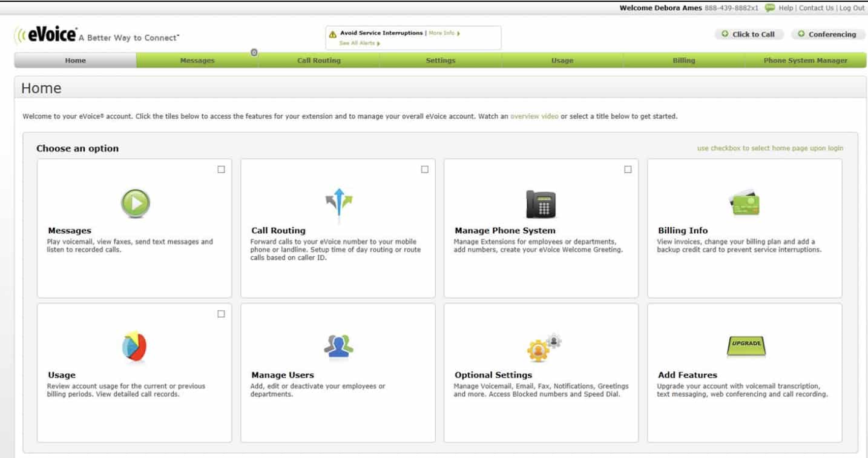Viewport: 868px width, 458px height.
Task: Switch to the Home tab
Action: [75, 61]
